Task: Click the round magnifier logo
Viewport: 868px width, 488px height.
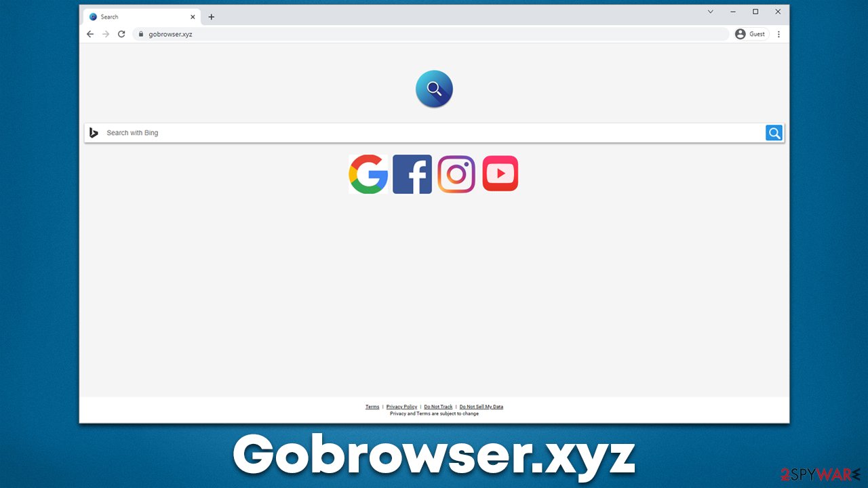Action: tap(434, 89)
